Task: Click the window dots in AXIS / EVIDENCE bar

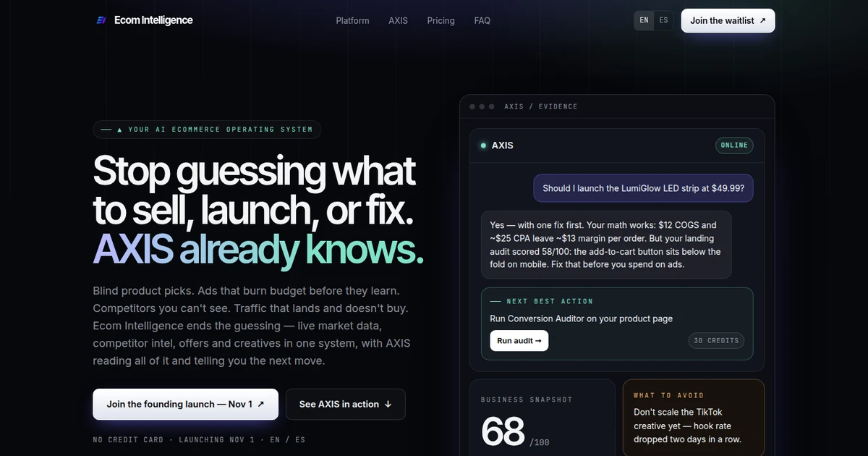Action: [x=482, y=106]
